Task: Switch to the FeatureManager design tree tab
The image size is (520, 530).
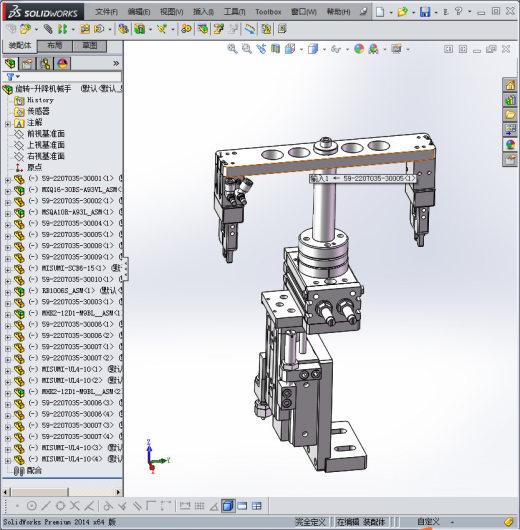Action: pos(10,63)
